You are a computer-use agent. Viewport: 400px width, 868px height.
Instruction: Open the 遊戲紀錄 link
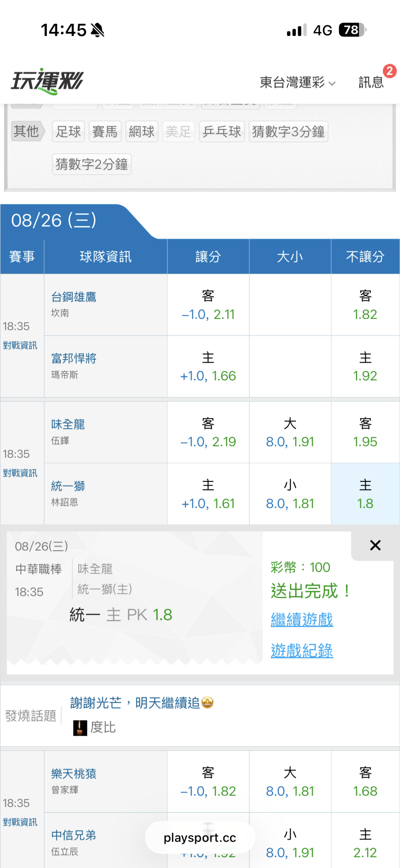point(302,650)
